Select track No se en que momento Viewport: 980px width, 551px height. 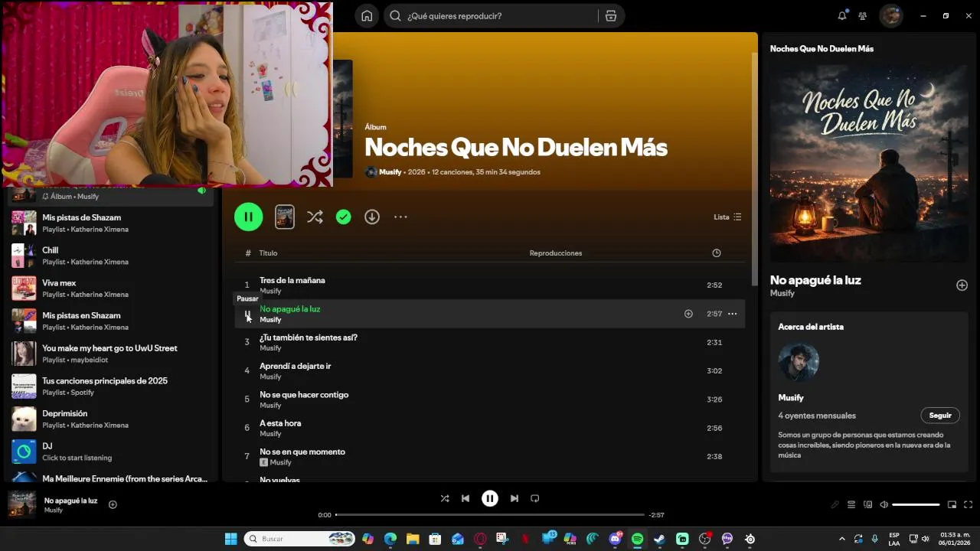pyautogui.click(x=490, y=456)
